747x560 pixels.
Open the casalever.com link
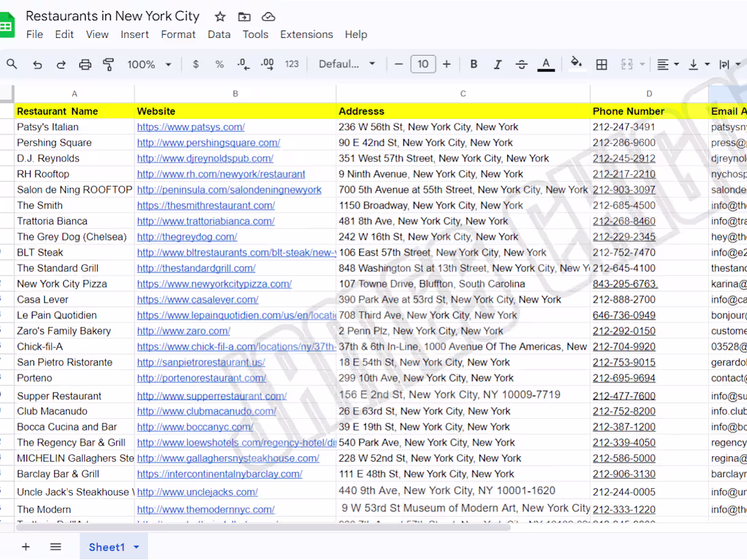(198, 300)
